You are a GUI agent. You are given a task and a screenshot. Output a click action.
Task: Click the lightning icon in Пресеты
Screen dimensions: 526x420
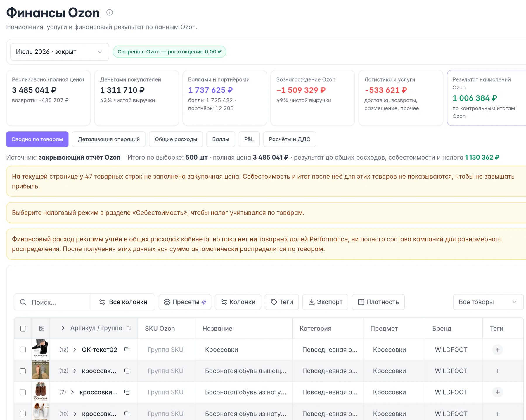[x=204, y=302]
